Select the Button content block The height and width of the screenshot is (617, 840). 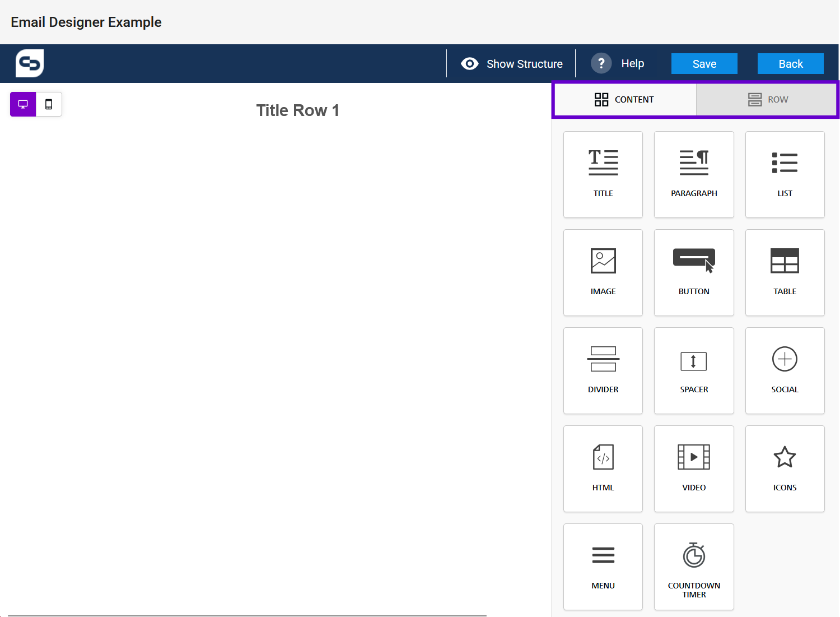point(694,272)
